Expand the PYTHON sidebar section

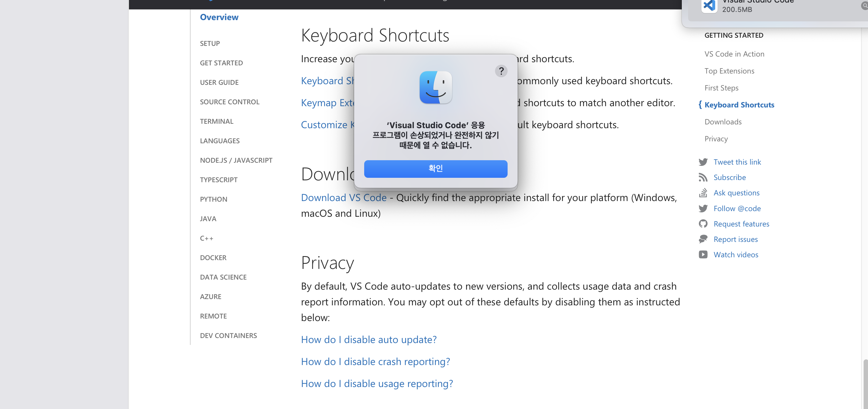pos(213,199)
